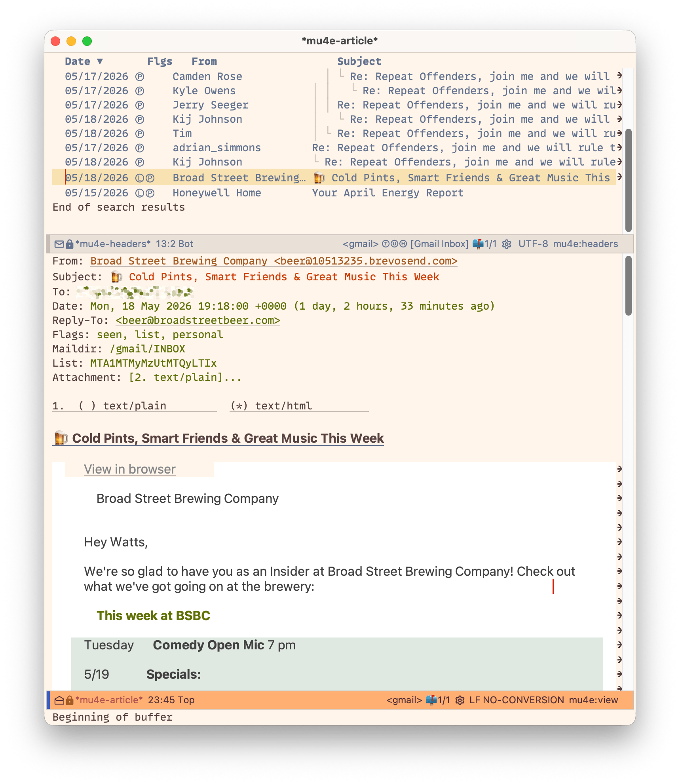Click the List MTA1MTMyMzUtMTQyLTIx value
Screen dimensions: 680x784
154,363
